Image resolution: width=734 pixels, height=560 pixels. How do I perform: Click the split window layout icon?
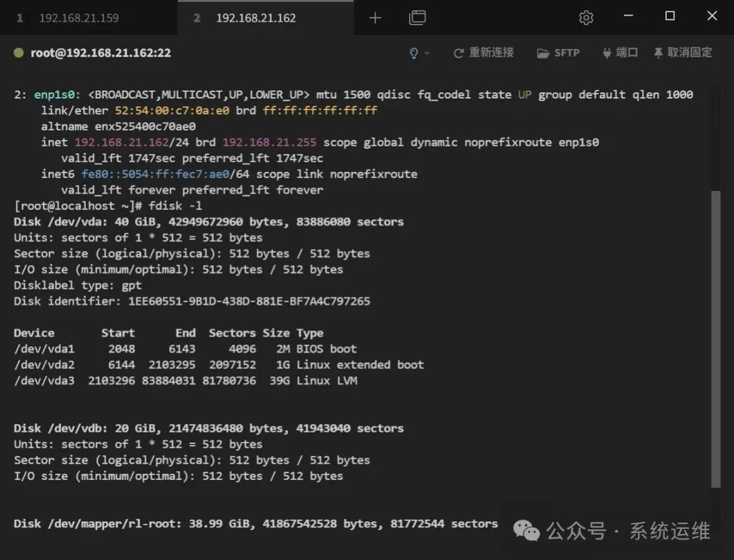417,18
